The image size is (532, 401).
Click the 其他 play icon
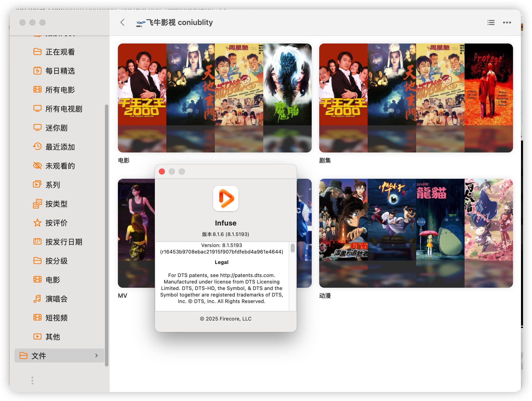click(x=37, y=336)
